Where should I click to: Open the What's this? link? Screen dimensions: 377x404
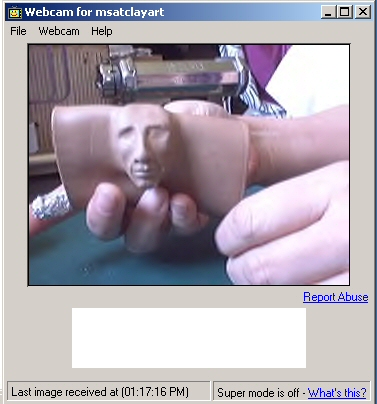[x=337, y=393]
